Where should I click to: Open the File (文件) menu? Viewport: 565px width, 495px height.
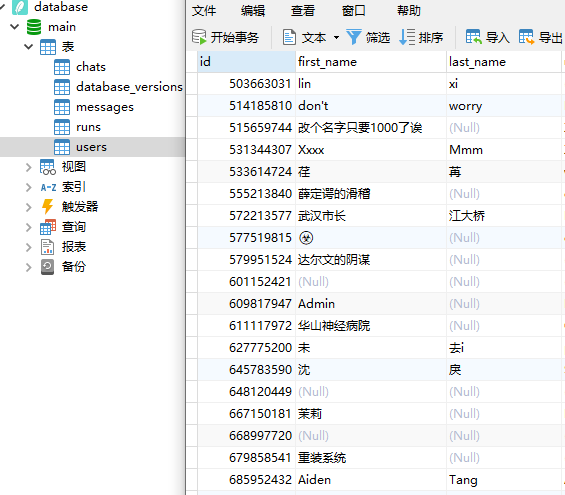[x=204, y=11]
